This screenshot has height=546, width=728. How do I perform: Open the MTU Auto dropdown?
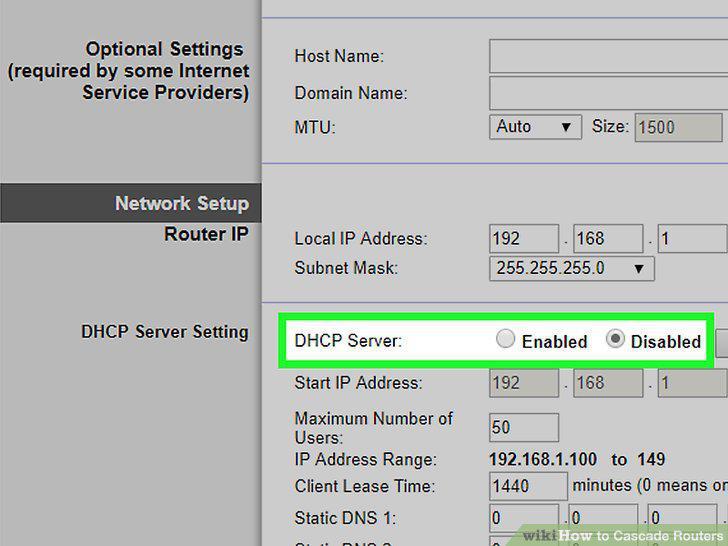[535, 127]
